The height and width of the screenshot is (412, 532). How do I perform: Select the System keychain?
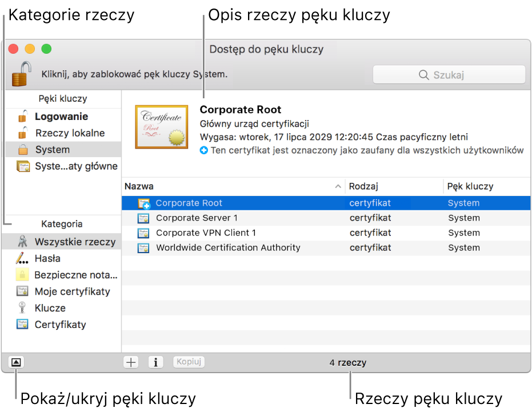[53, 150]
